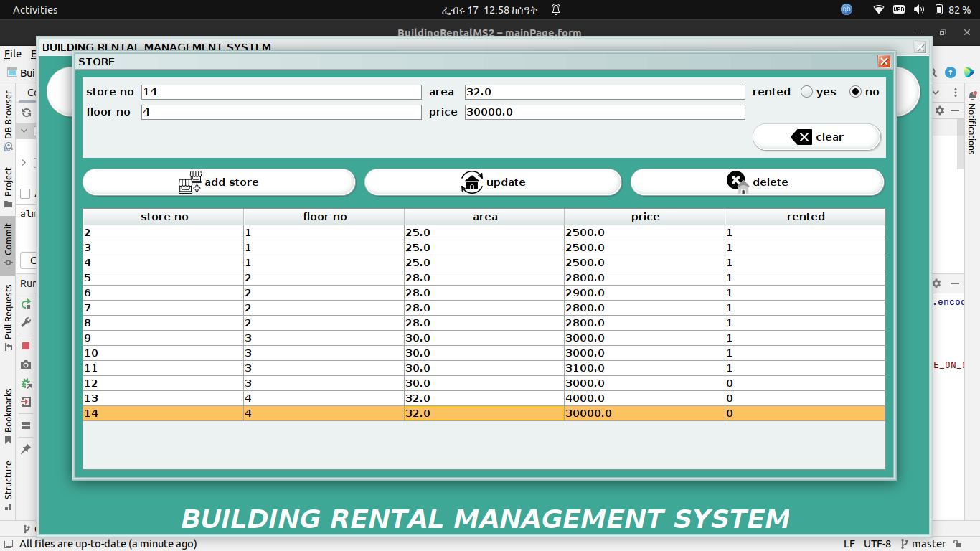Screen dimensions: 980x551
Task: Open the Edit menu
Action: [x=34, y=54]
